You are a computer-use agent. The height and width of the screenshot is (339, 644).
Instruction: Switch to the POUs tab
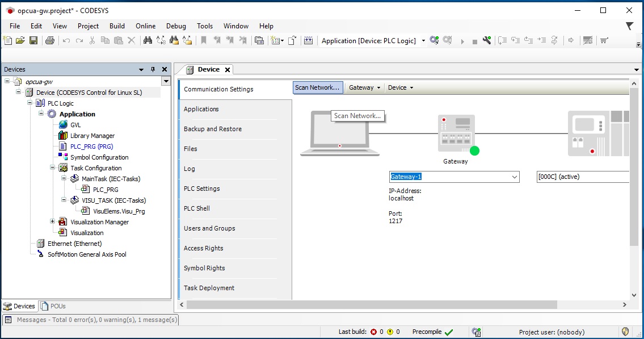click(53, 306)
